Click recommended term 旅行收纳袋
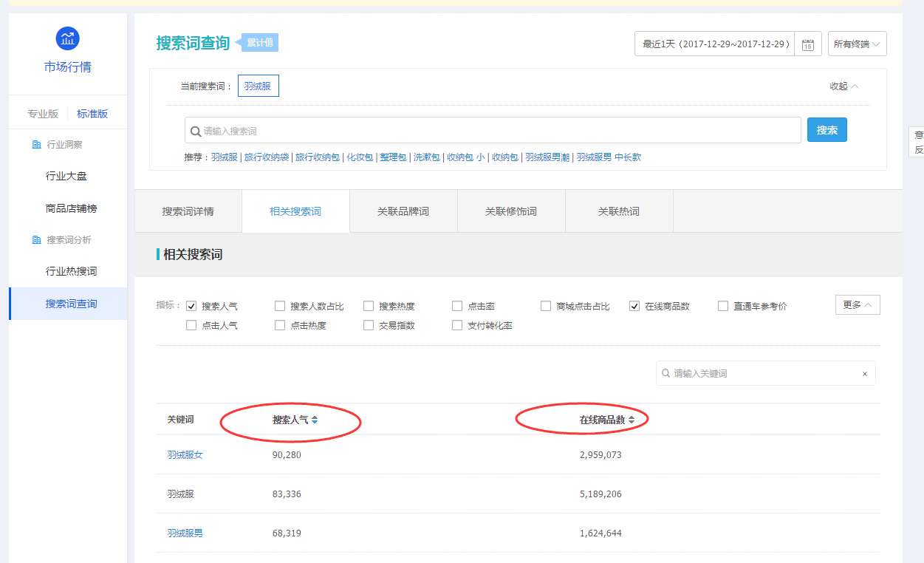This screenshot has width=924, height=563. pos(267,157)
